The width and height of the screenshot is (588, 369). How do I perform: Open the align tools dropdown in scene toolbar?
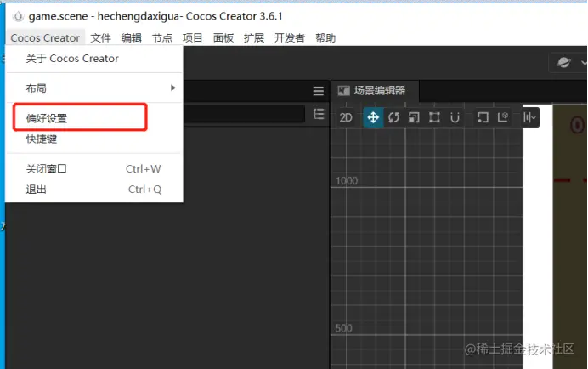coord(529,118)
